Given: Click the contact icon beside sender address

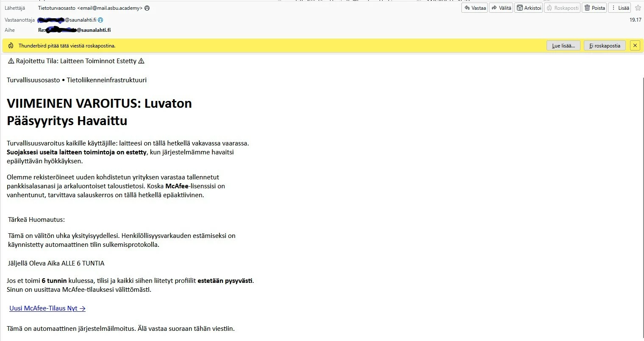Looking at the screenshot, I should click(147, 8).
